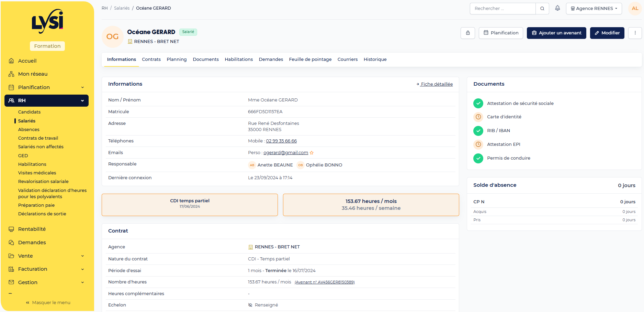The height and width of the screenshot is (312, 644).
Task: Hide the sidebar with Masquer le menu
Action: click(48, 303)
